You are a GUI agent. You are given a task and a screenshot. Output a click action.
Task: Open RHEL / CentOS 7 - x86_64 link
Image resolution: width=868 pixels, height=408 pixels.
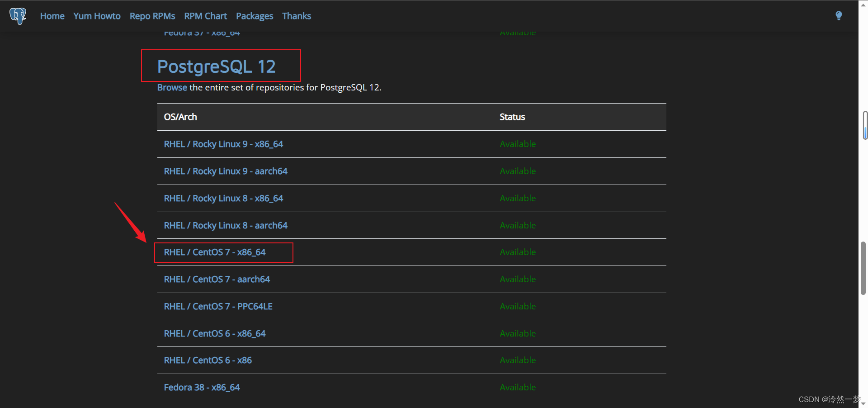pos(215,252)
